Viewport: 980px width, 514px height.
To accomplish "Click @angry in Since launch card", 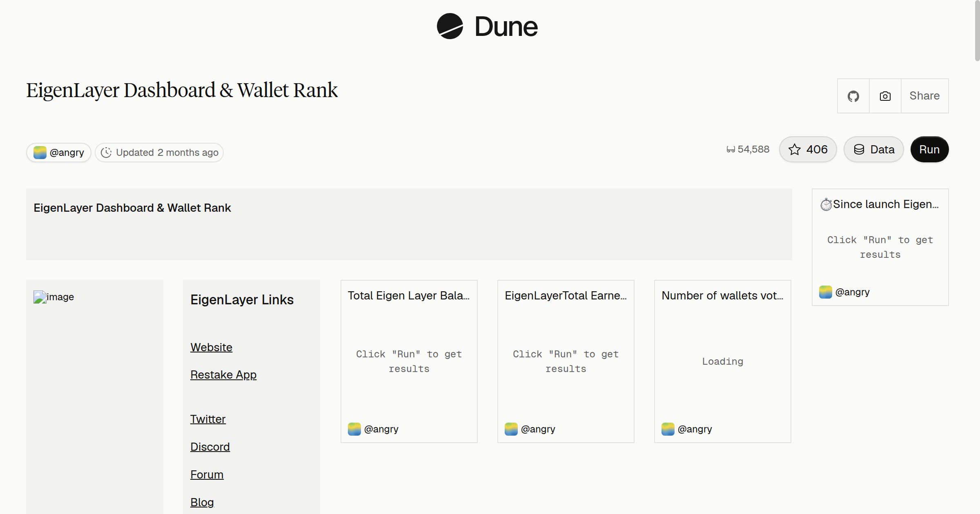I will [x=844, y=292].
